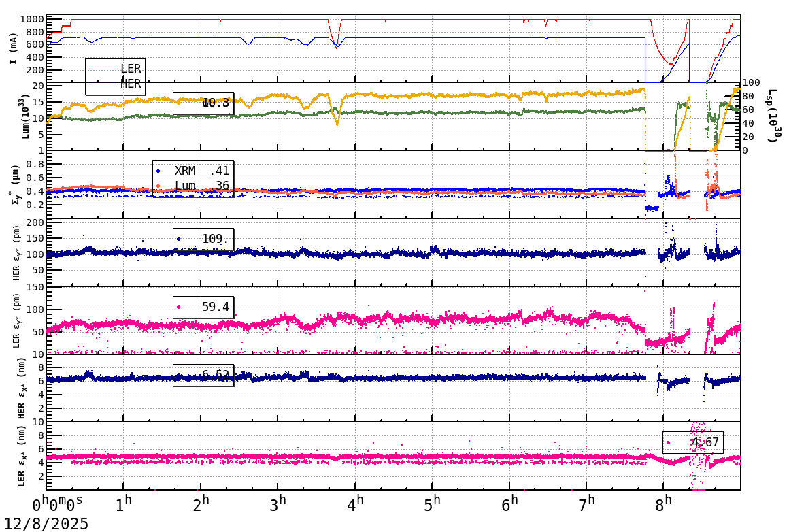Click the 59.4 value readout box

(x=204, y=307)
